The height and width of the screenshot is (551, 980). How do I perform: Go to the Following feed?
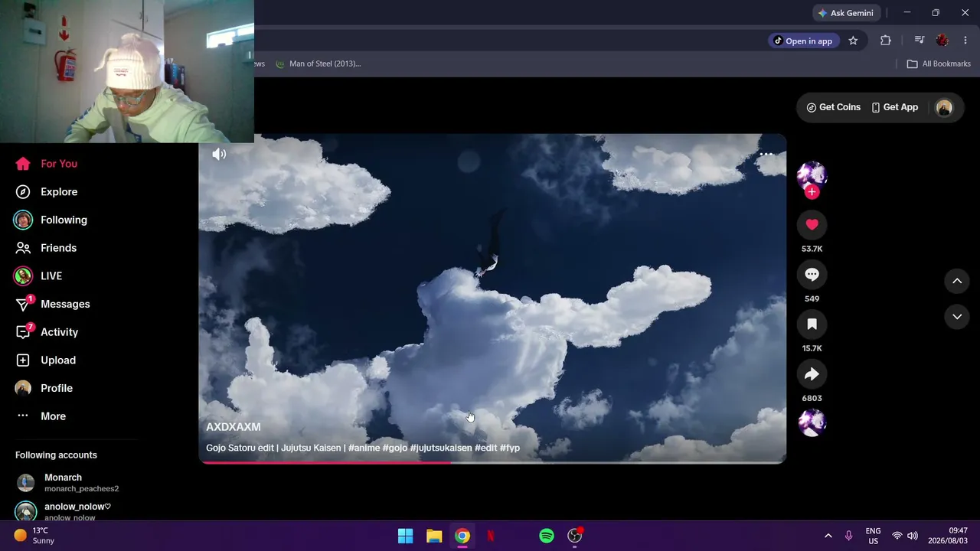(51, 220)
